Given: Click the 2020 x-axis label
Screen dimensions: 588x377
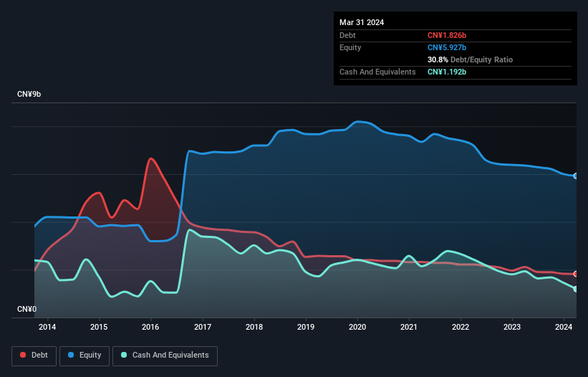Looking at the screenshot, I should pyautogui.click(x=357, y=327).
